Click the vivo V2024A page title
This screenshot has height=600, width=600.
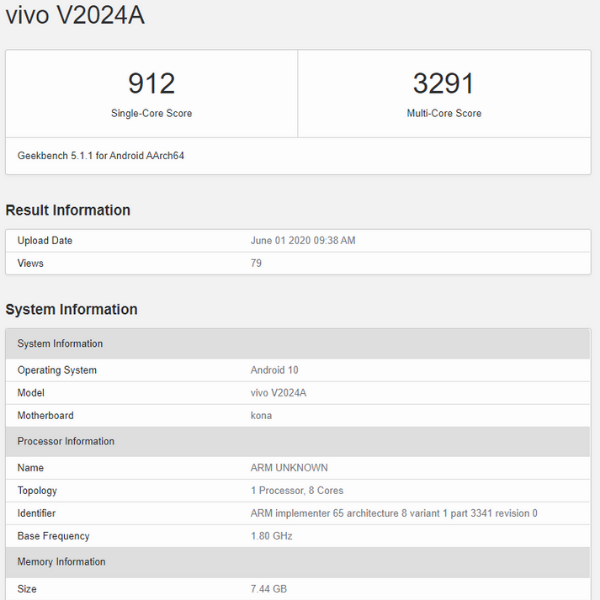[71, 16]
